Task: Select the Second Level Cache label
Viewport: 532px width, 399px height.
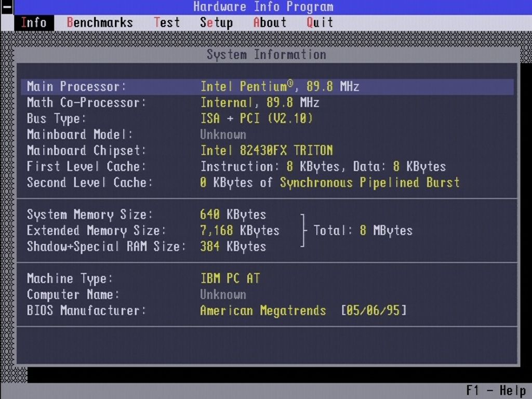Action: 89,182
